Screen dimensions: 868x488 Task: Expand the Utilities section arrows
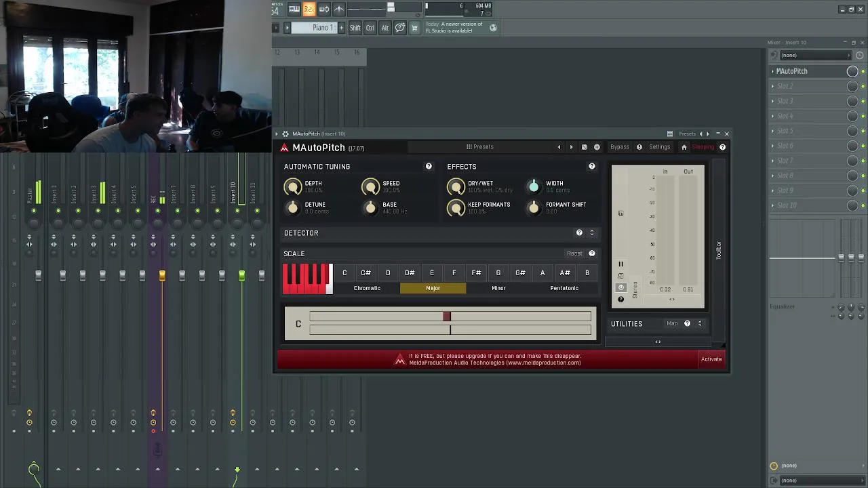(x=700, y=323)
